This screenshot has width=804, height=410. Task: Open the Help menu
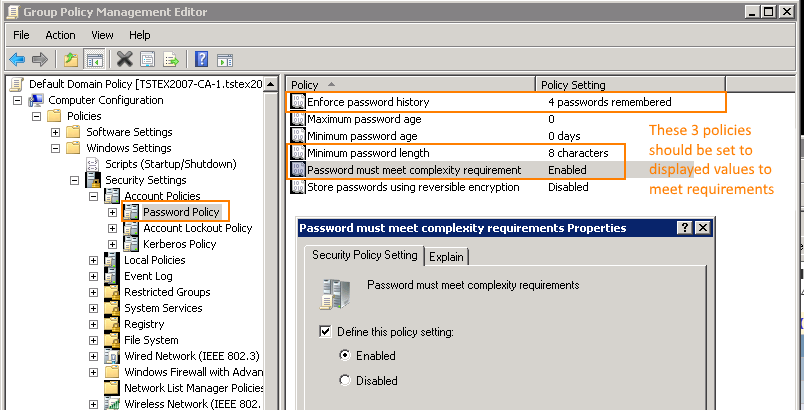click(139, 35)
